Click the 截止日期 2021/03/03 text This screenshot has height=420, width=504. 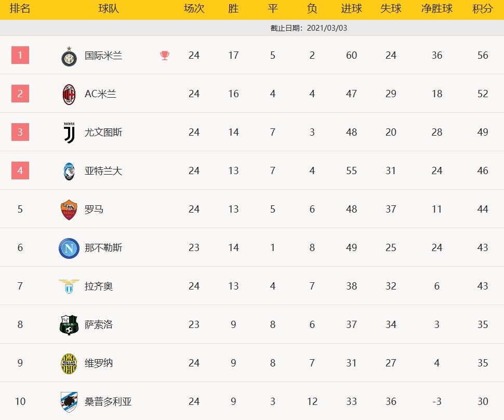click(309, 28)
